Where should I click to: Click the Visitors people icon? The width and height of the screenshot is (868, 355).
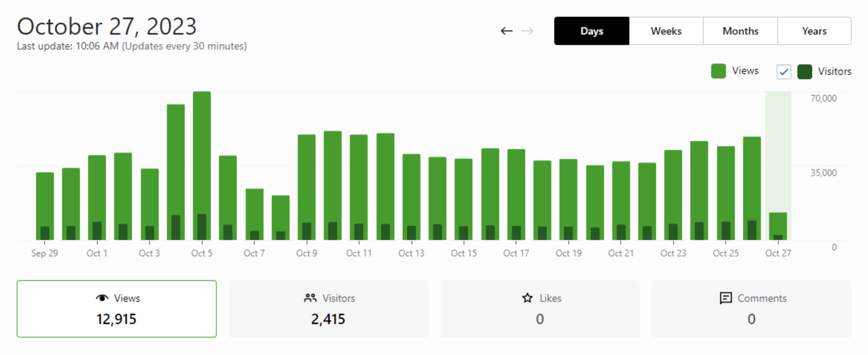point(309,298)
